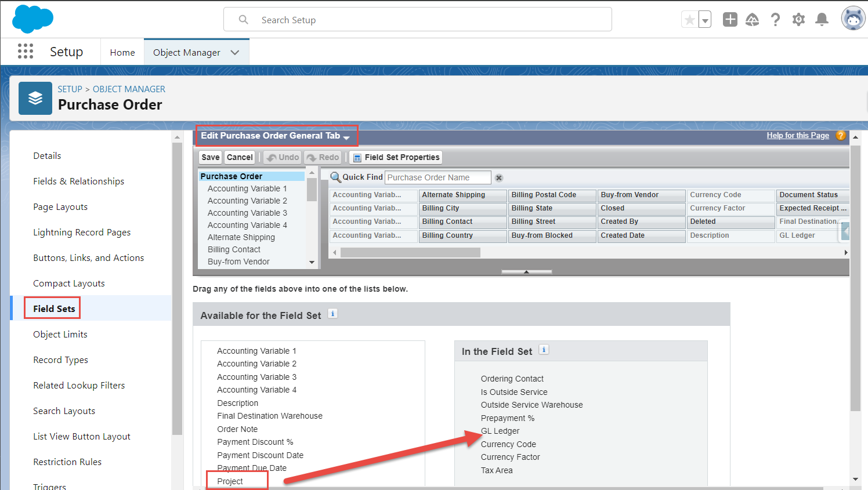Collapse the palette with the handle arrow
Screen dimensions: 868x490
pos(526,271)
